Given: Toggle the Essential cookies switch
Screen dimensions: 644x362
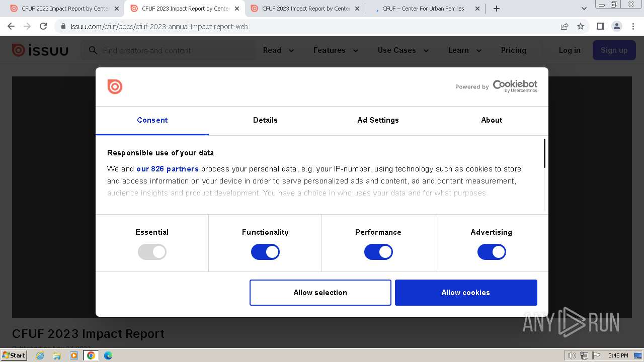Looking at the screenshot, I should (152, 252).
